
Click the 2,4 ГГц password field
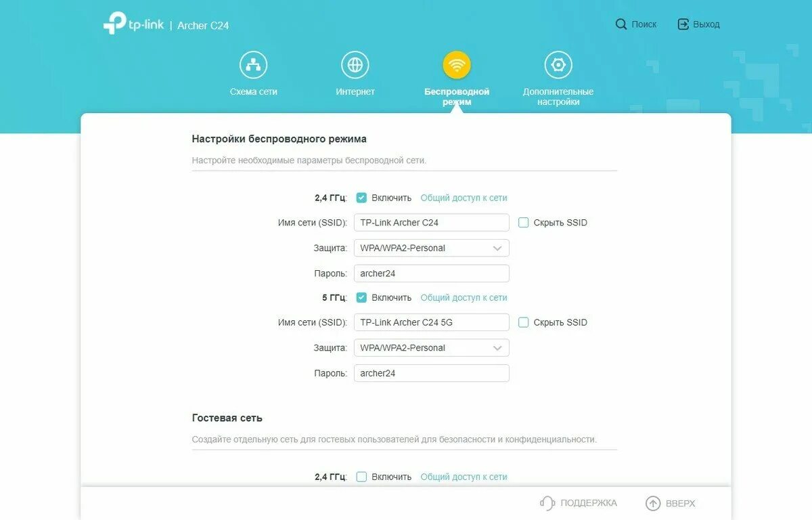[432, 274]
